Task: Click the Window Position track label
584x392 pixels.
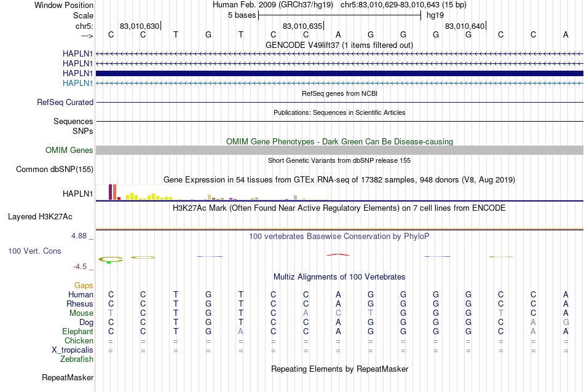Action: tap(64, 5)
